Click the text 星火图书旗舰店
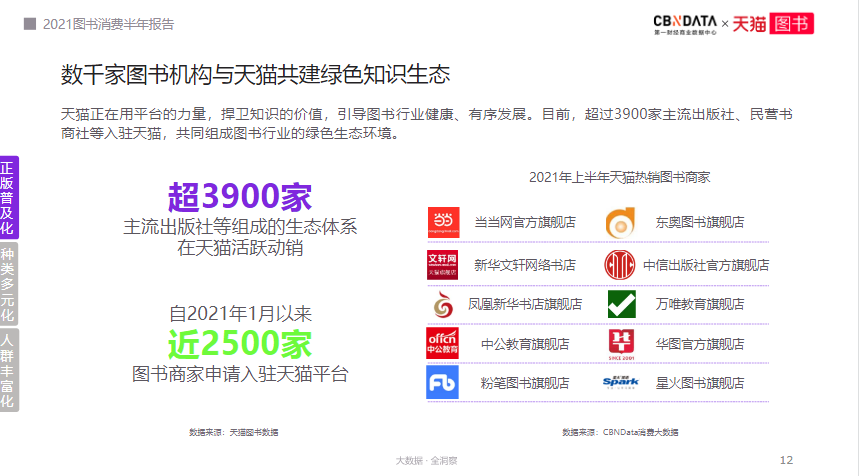Image resolution: width=859 pixels, height=476 pixels. point(700,383)
